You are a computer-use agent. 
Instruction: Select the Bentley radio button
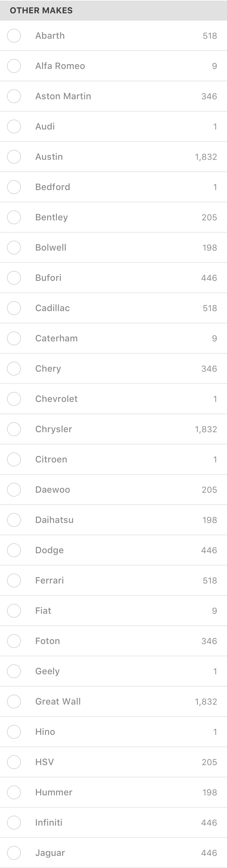[x=14, y=217]
